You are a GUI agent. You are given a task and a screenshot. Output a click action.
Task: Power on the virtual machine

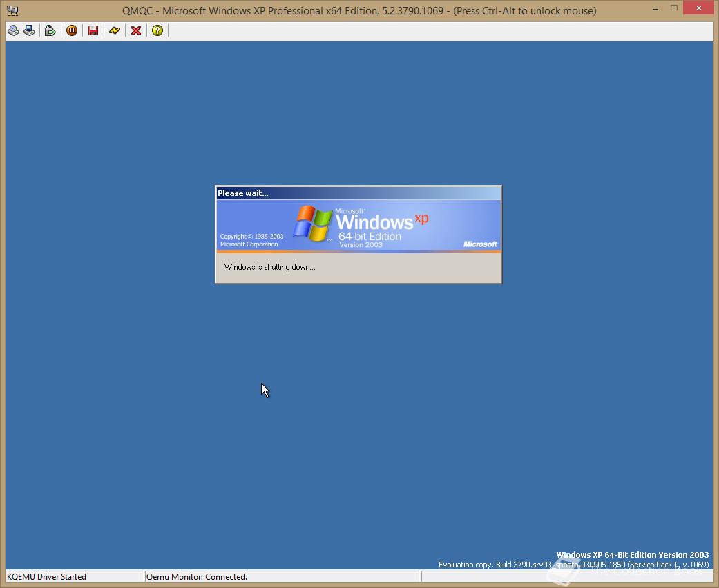[x=12, y=30]
